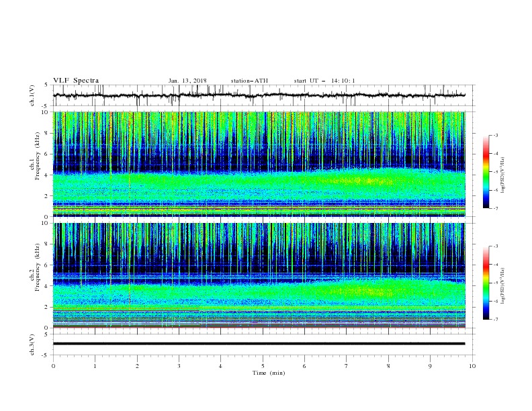Click the ch.1 spectrogram color bar

[x=486, y=172]
